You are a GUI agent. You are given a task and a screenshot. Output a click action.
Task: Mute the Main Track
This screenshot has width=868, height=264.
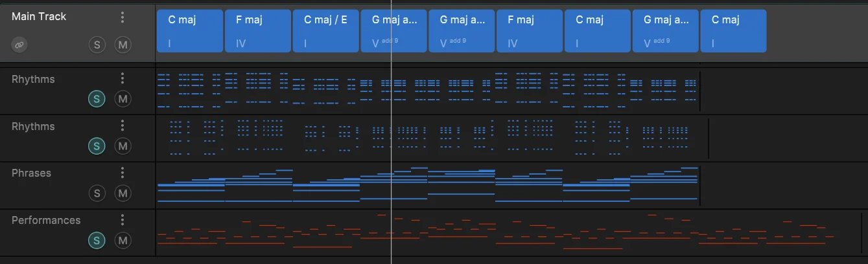[123, 45]
